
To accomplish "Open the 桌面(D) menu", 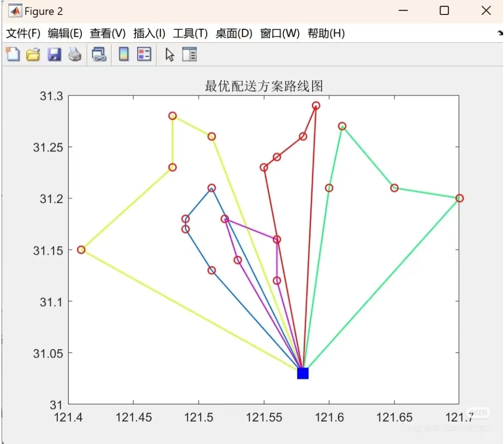I will [234, 34].
